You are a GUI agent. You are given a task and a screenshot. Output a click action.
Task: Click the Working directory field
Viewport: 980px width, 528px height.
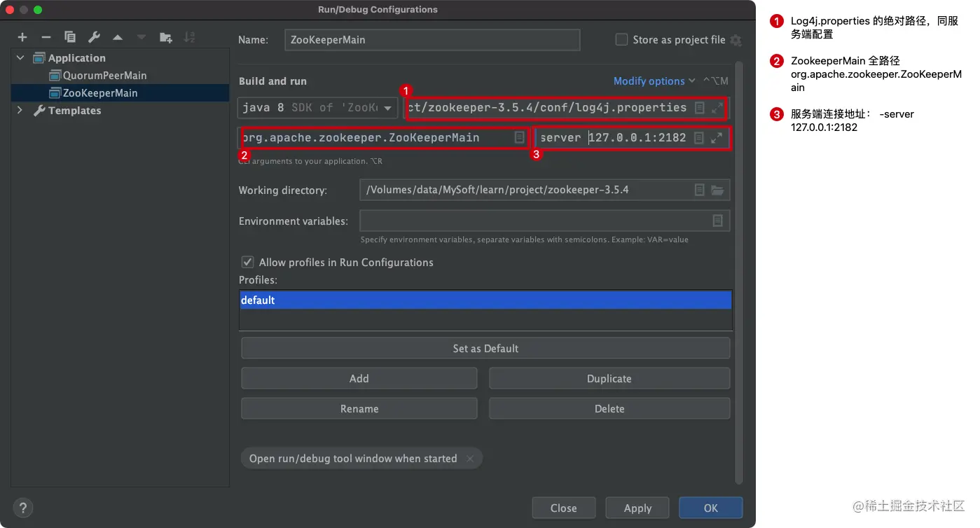545,190
